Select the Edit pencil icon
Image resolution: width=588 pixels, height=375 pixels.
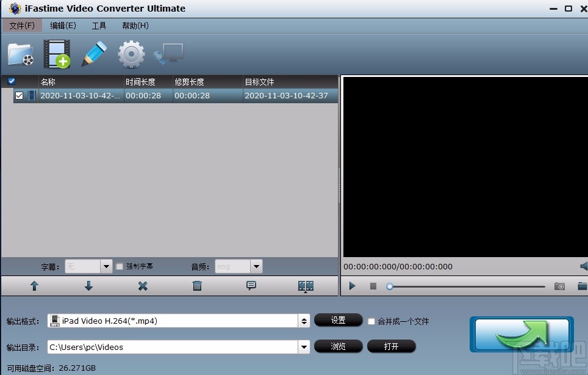pyautogui.click(x=93, y=54)
